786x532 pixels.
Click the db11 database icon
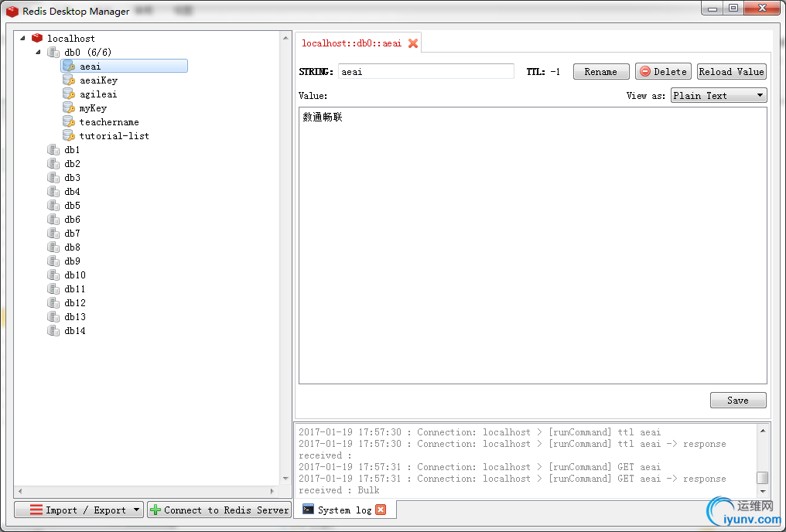point(53,289)
